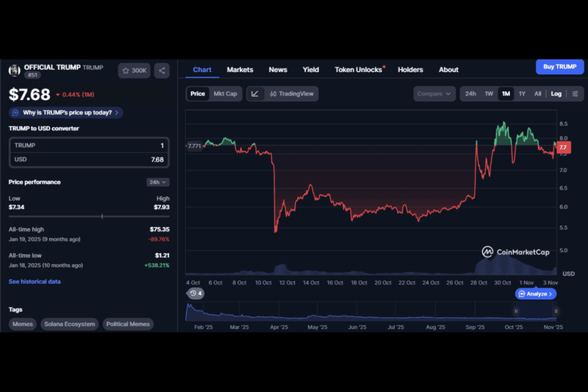Viewport: 588px width, 392px height.
Task: Expand "Why is TRUMP's price up today?"
Action: point(66,113)
